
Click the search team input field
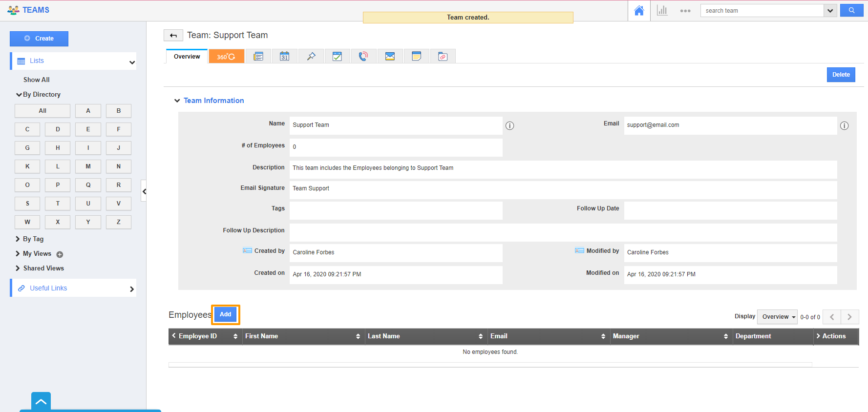pos(762,11)
